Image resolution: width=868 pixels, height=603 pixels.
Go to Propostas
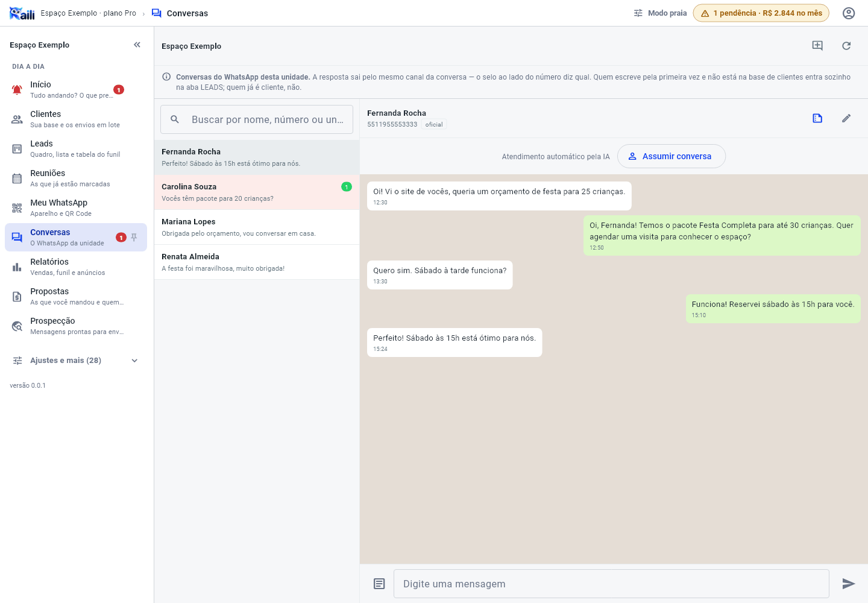[76, 297]
